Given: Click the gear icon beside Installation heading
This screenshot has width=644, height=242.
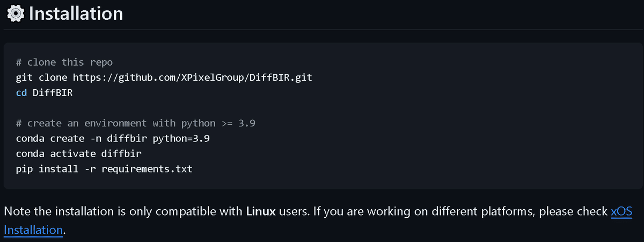Looking at the screenshot, I should (14, 13).
